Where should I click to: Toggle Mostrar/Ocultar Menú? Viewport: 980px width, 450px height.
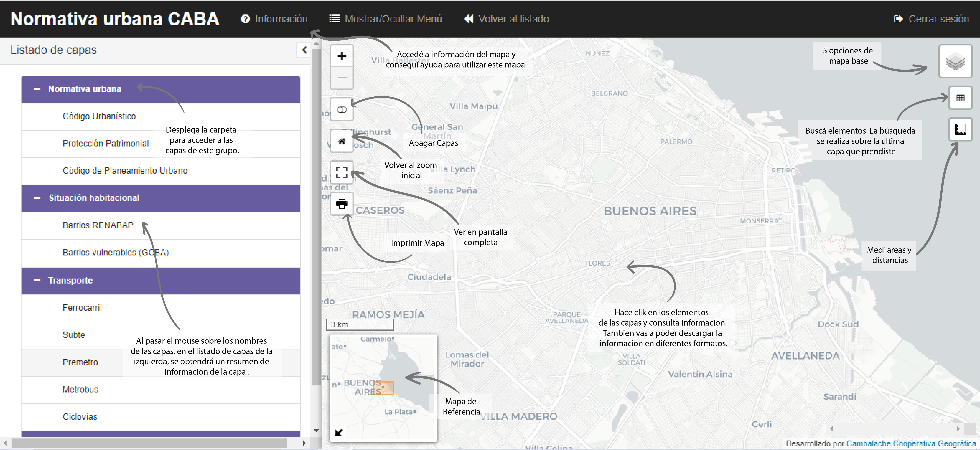385,19
